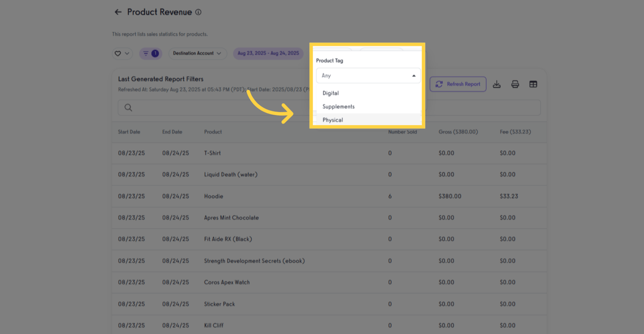Click the Number Sold column header
644x334 pixels.
coord(402,132)
